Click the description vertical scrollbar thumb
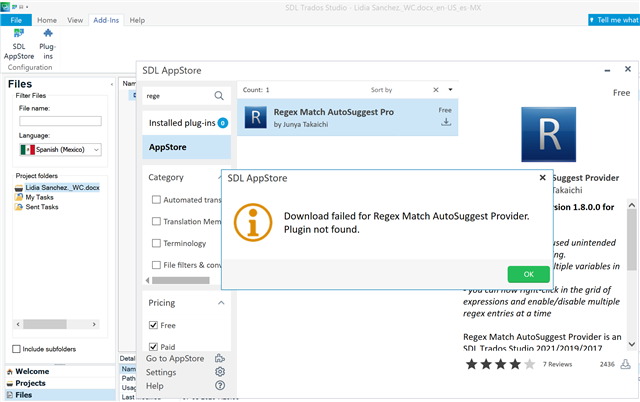This screenshot has height=402, width=640. click(631, 240)
